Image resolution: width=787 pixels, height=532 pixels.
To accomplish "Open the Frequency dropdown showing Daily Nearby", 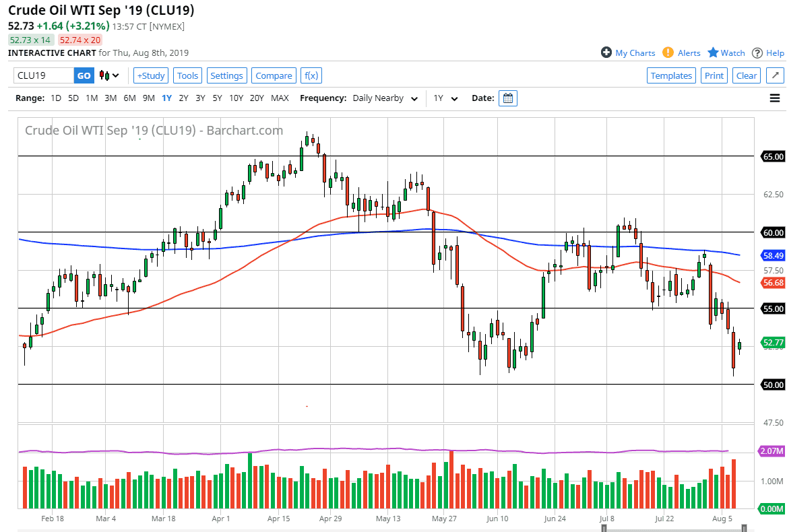I will tap(384, 98).
